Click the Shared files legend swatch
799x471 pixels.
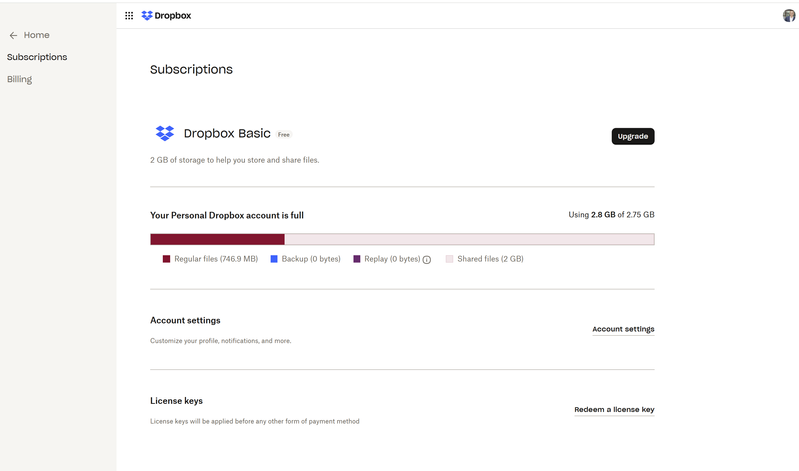click(449, 259)
